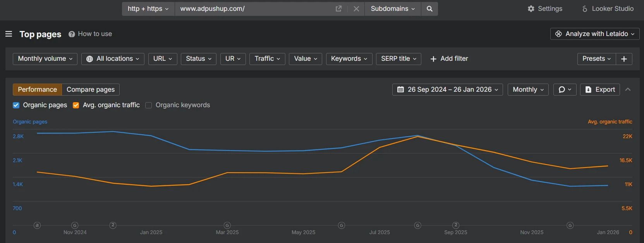Image resolution: width=644 pixels, height=243 pixels.
Task: Switch to the Performance tab
Action: tap(37, 89)
